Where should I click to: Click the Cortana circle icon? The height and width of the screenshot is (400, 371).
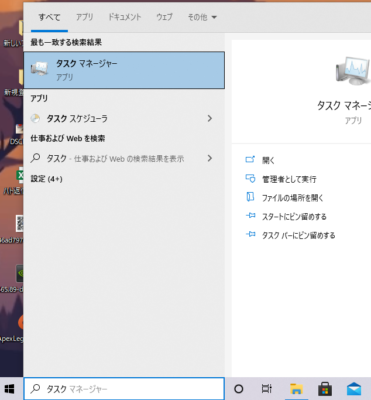(x=239, y=389)
